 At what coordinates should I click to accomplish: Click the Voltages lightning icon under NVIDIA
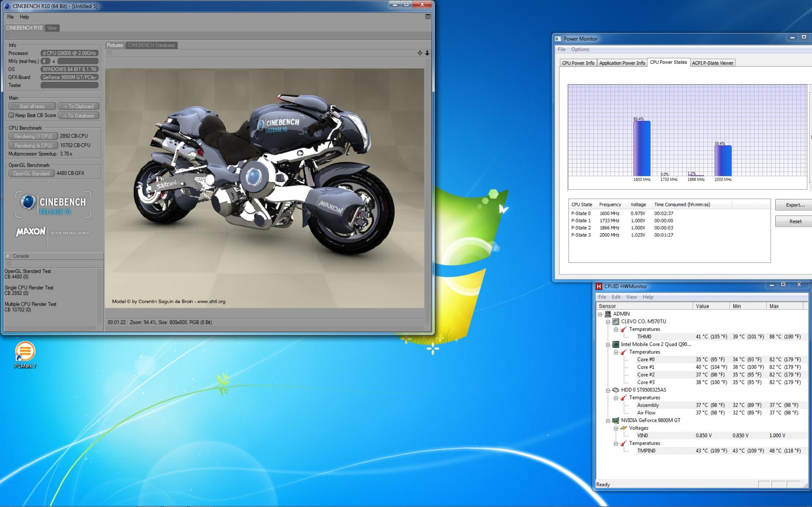coord(624,428)
